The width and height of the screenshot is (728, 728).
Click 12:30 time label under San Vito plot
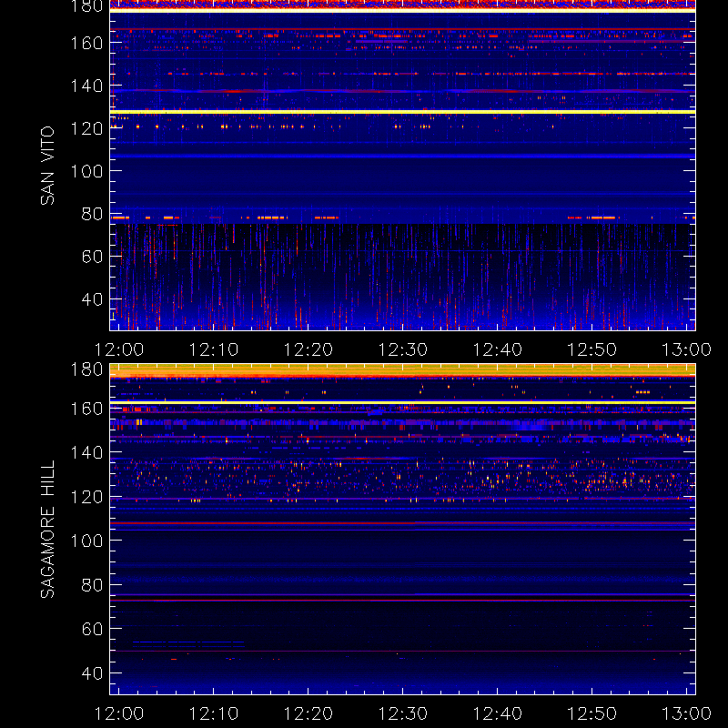click(x=402, y=349)
